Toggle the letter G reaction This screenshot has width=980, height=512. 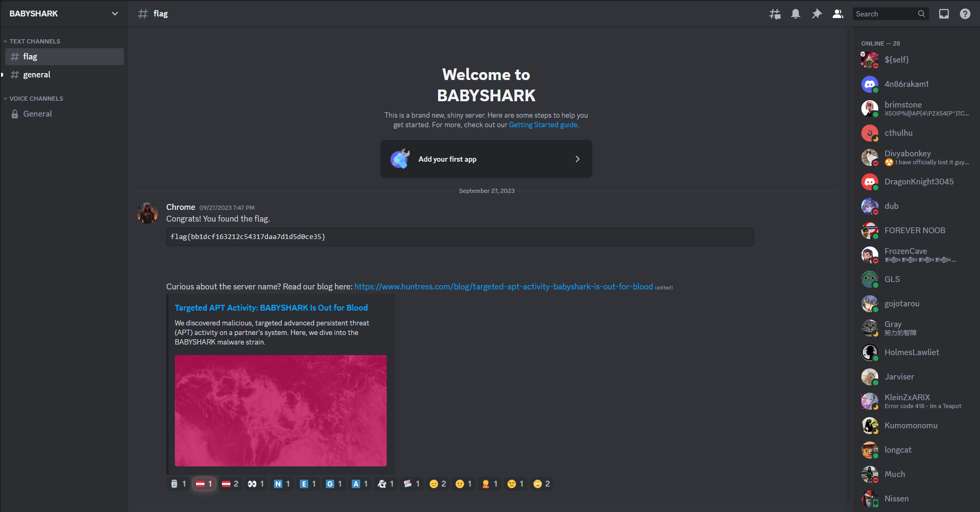coord(334,484)
